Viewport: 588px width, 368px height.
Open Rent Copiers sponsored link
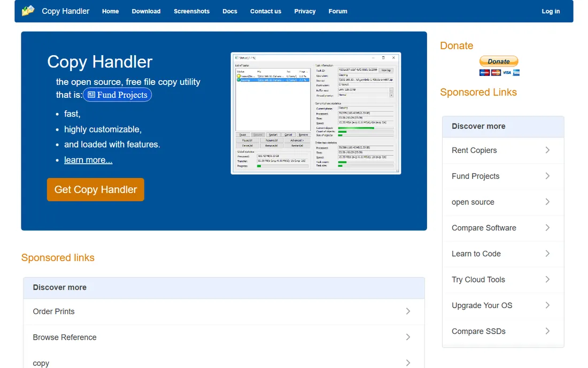click(503, 150)
